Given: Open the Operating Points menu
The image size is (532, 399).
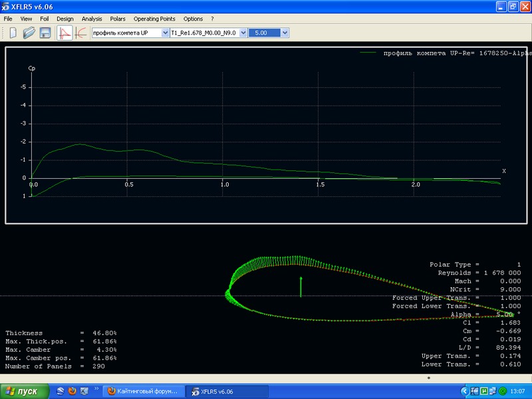Looking at the screenshot, I should (155, 19).
